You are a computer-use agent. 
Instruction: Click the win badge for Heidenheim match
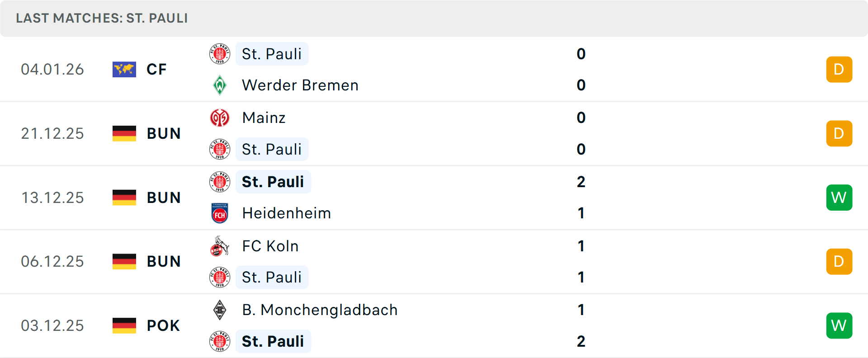839,198
